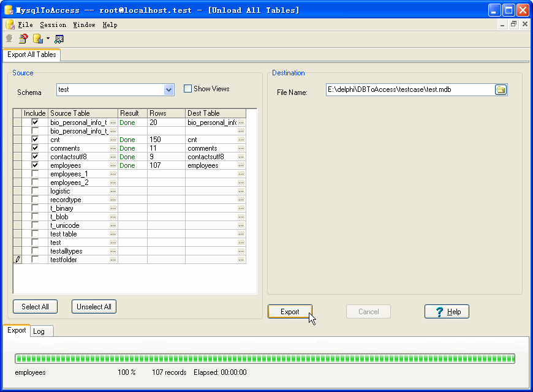Viewport: 533px width, 392px height.
Task: Uncheck the Include box for comments
Action: [x=35, y=148]
